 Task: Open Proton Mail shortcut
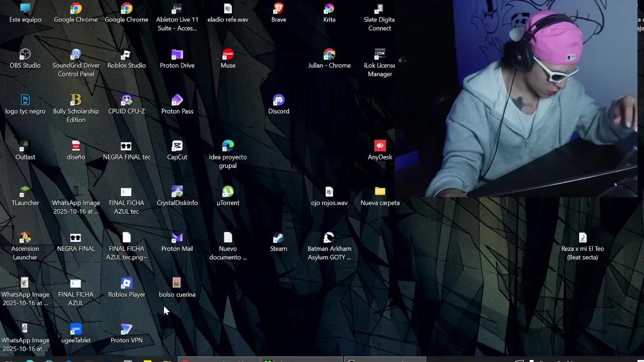pyautogui.click(x=177, y=242)
